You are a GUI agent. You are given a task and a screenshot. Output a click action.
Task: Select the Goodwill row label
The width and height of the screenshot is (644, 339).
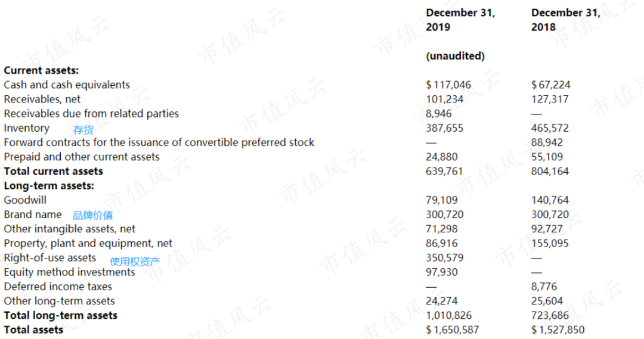coord(25,200)
